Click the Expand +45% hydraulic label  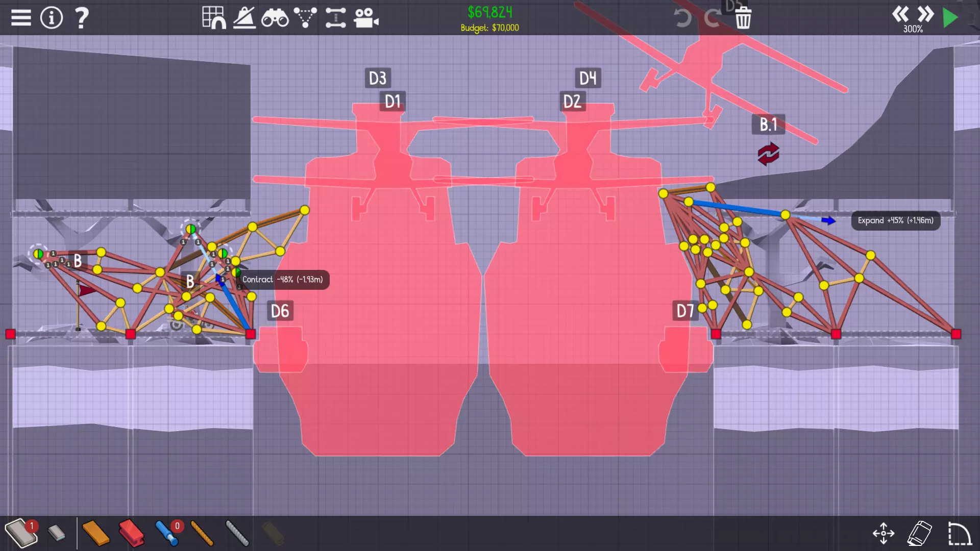[x=895, y=220]
